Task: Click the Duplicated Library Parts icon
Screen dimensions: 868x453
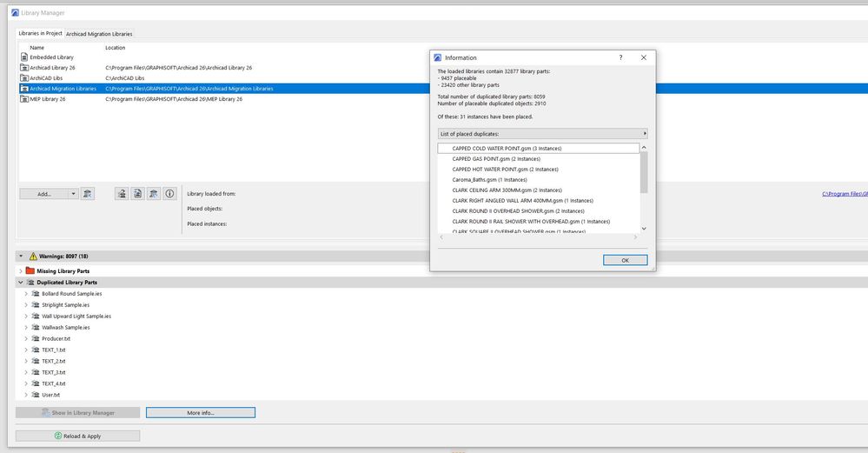Action: click(x=31, y=283)
